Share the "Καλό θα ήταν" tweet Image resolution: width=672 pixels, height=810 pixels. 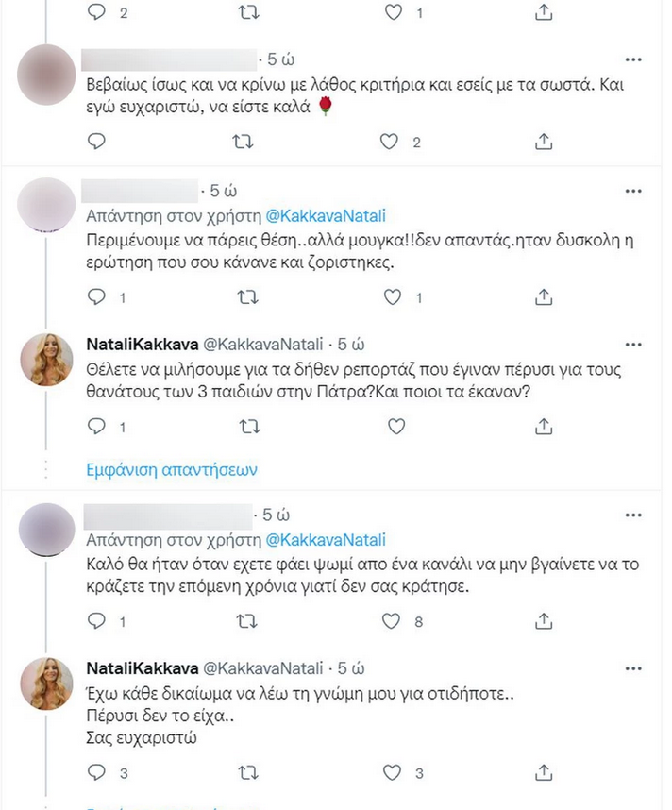click(x=543, y=621)
